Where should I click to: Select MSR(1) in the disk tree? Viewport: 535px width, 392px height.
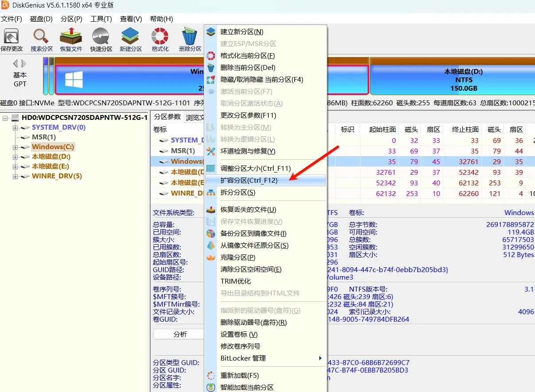[44, 137]
